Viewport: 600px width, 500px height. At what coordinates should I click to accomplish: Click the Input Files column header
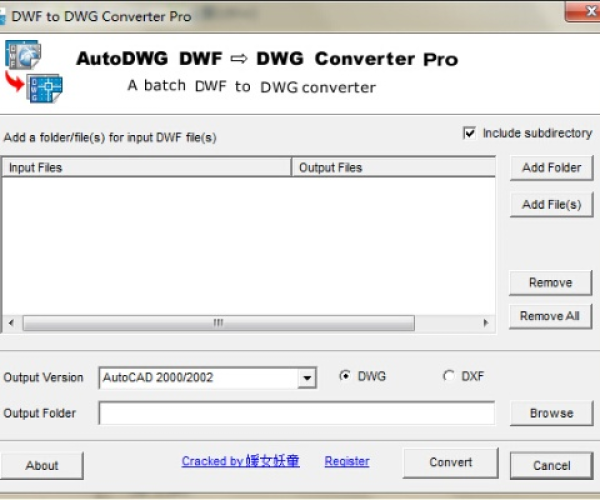[146, 168]
